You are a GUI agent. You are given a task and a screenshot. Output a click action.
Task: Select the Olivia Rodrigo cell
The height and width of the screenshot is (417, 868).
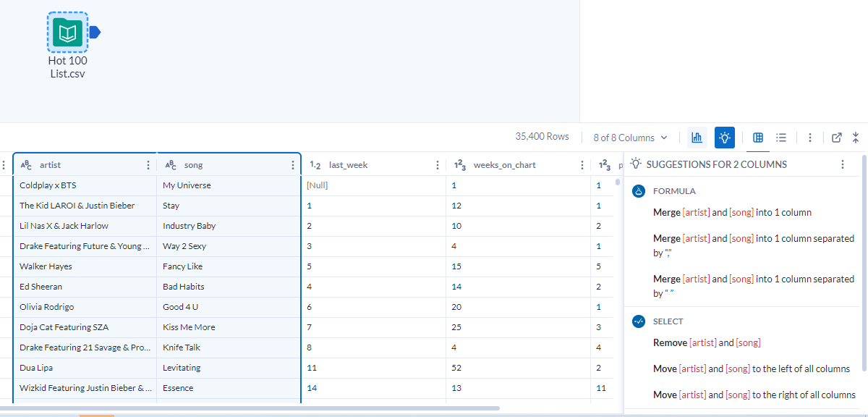pos(85,307)
